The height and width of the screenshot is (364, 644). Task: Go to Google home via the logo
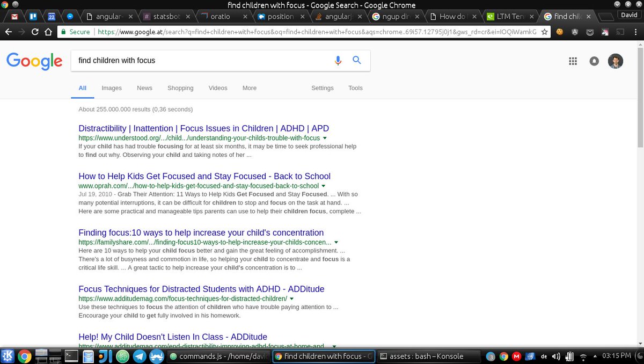[x=34, y=61]
